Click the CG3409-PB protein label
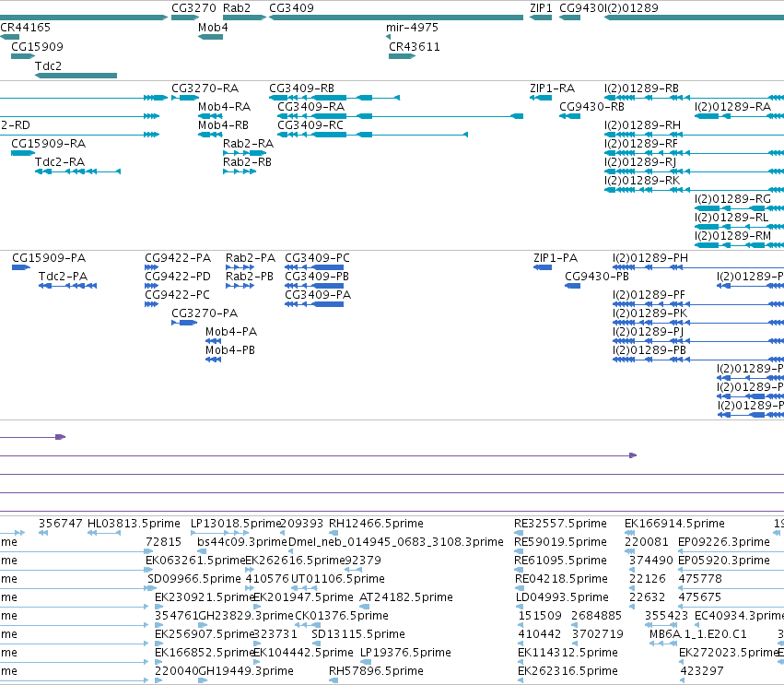The image size is (784, 685). tap(317, 277)
